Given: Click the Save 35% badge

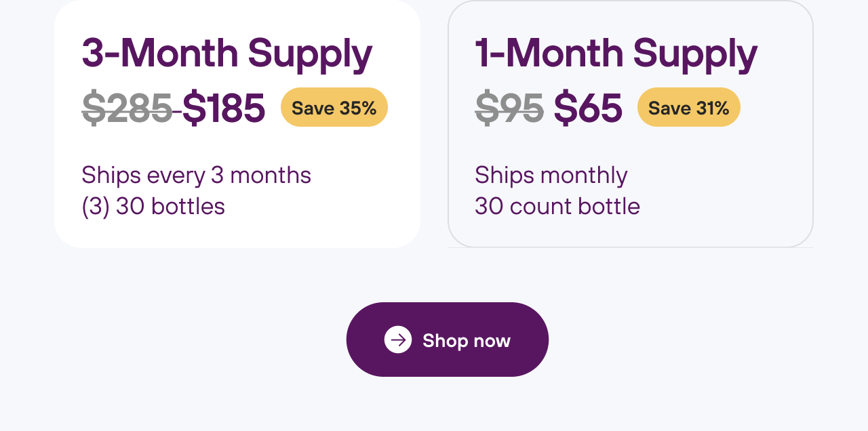Looking at the screenshot, I should pyautogui.click(x=334, y=108).
